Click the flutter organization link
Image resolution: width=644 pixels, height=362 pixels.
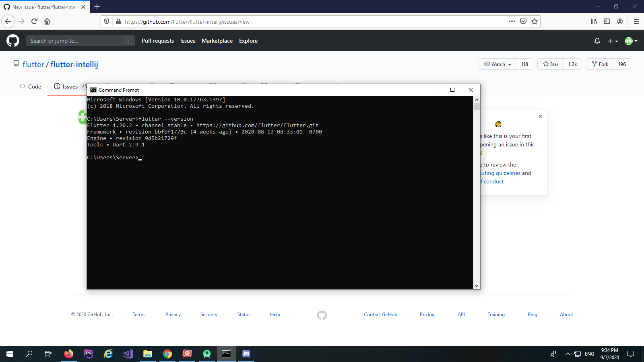(33, 64)
